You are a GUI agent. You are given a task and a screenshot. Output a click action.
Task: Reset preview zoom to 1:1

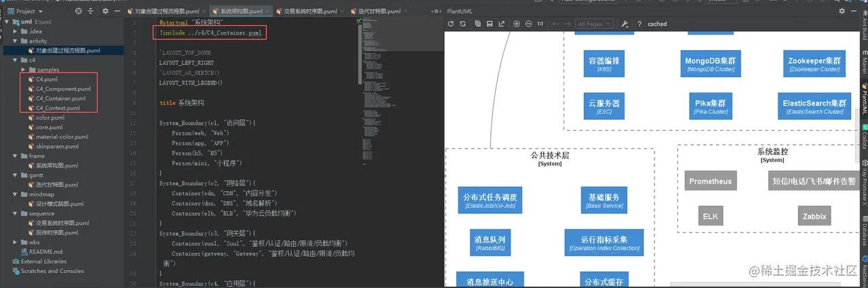click(x=540, y=24)
